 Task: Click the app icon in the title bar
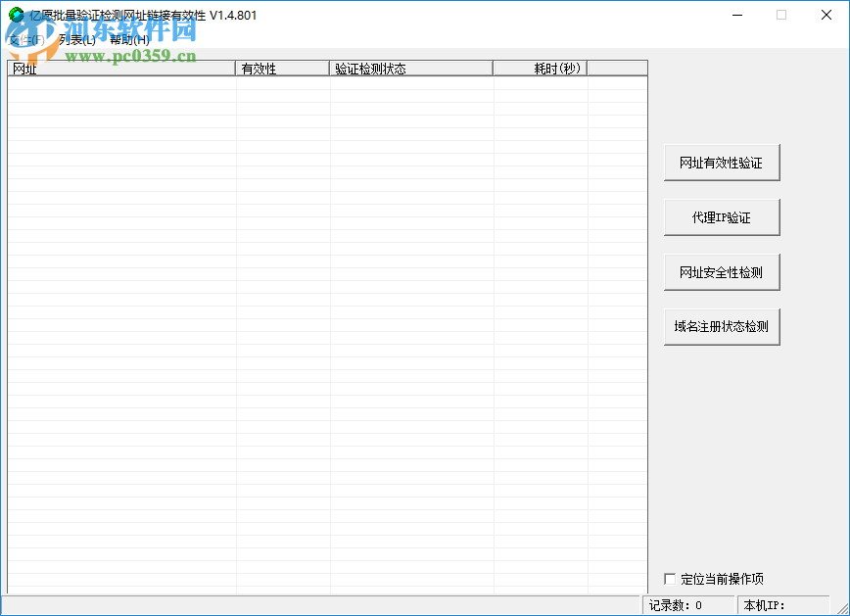(x=17, y=15)
